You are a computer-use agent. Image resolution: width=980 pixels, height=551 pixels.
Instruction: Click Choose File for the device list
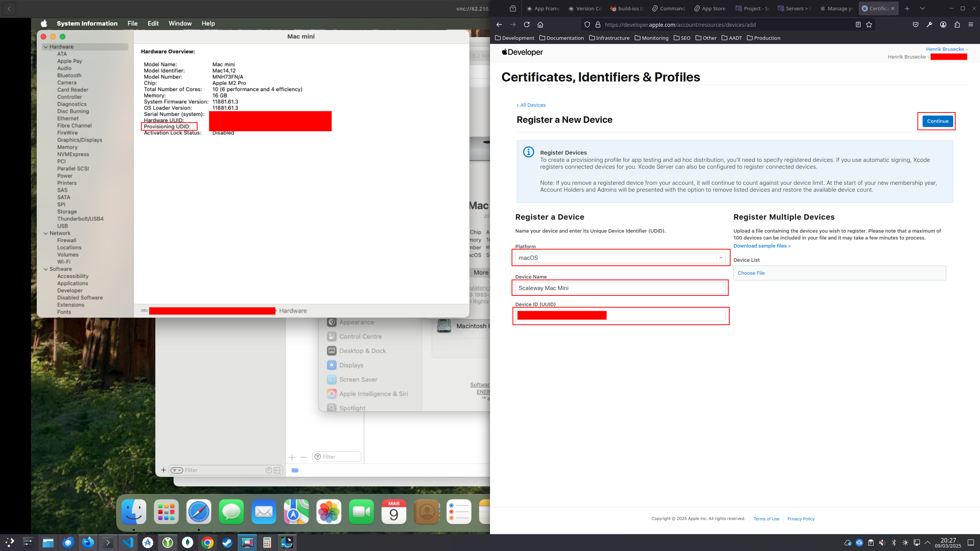click(751, 273)
